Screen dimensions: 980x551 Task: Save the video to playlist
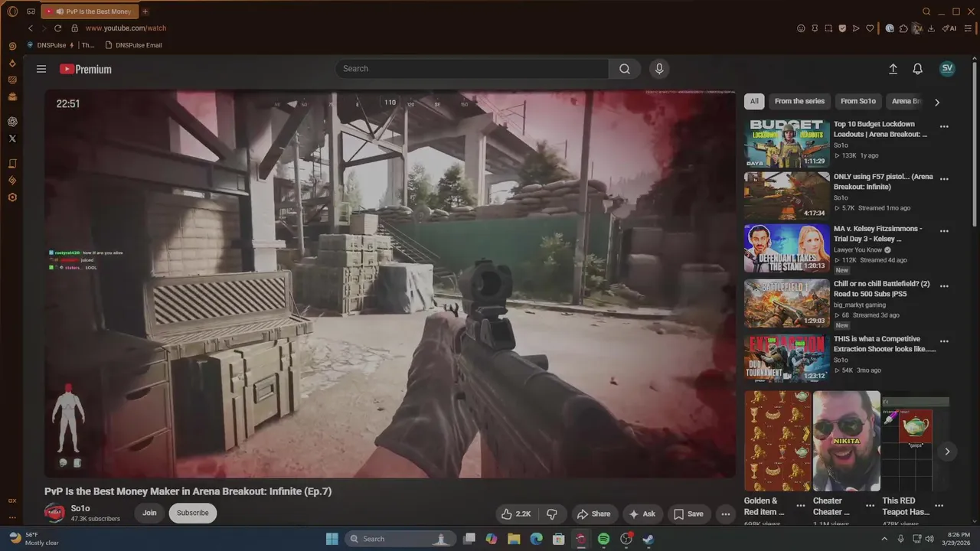click(688, 514)
